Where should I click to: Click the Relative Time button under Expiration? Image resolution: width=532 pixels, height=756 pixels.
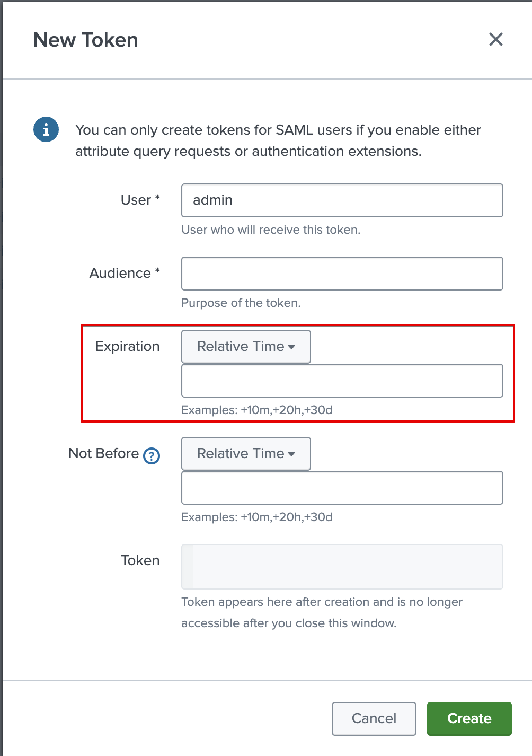click(x=246, y=346)
